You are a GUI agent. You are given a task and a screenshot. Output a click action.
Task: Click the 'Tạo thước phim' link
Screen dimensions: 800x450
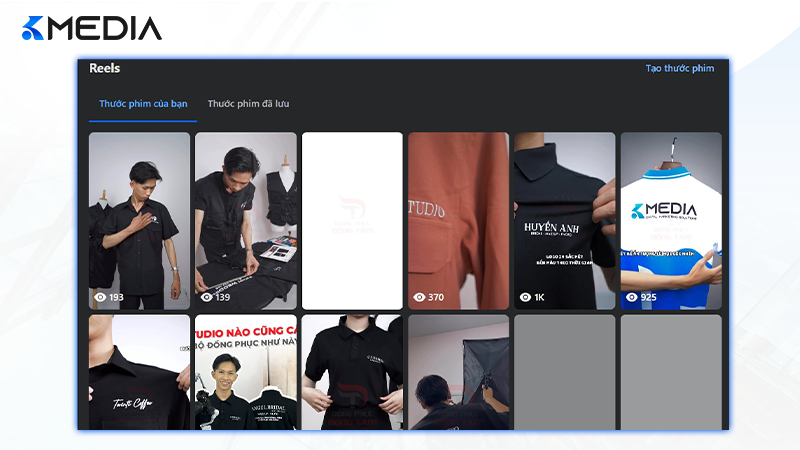click(x=680, y=68)
